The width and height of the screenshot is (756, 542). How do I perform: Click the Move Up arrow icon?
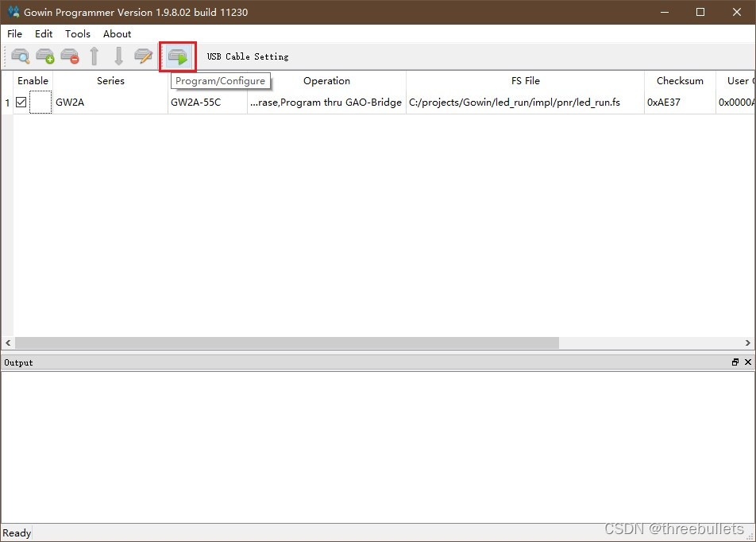tap(94, 56)
